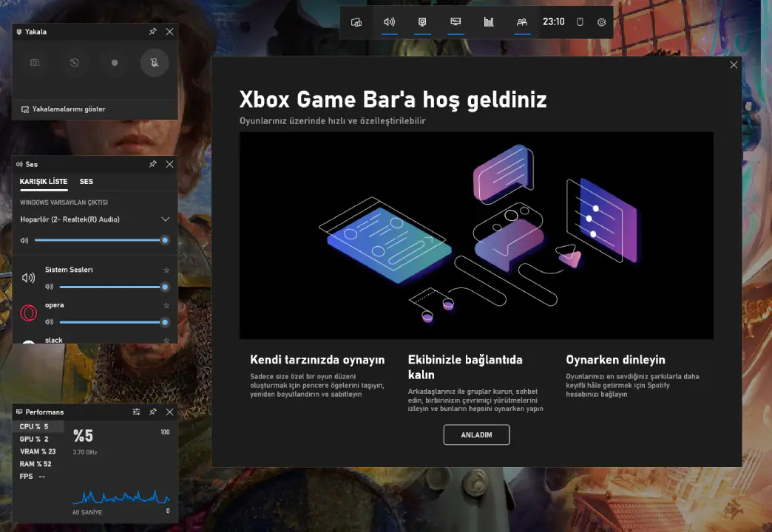Click the ANLADIM button
This screenshot has width=772, height=532.
point(476,434)
